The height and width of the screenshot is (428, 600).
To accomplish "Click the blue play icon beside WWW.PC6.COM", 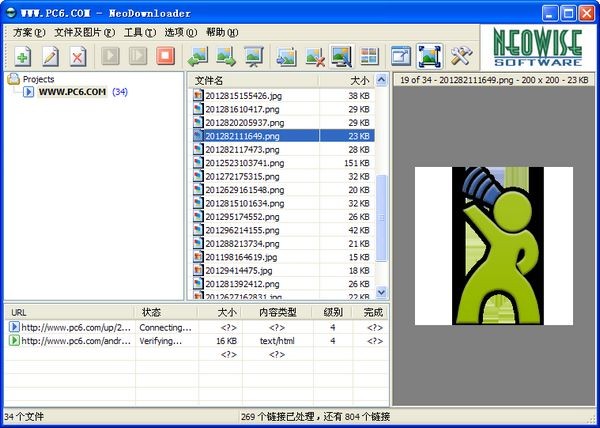I will point(28,92).
